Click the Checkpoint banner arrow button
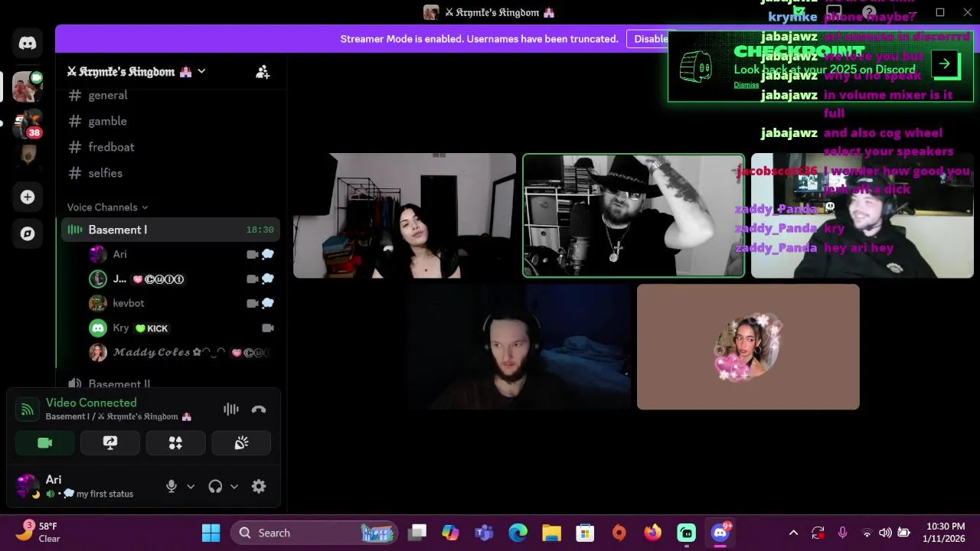The image size is (980, 551). (x=945, y=64)
